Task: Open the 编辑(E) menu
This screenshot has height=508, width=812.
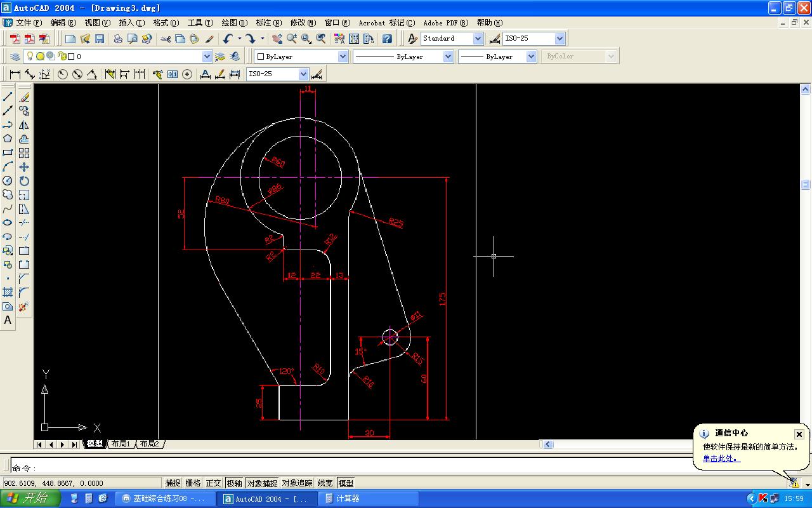Action: [x=63, y=23]
